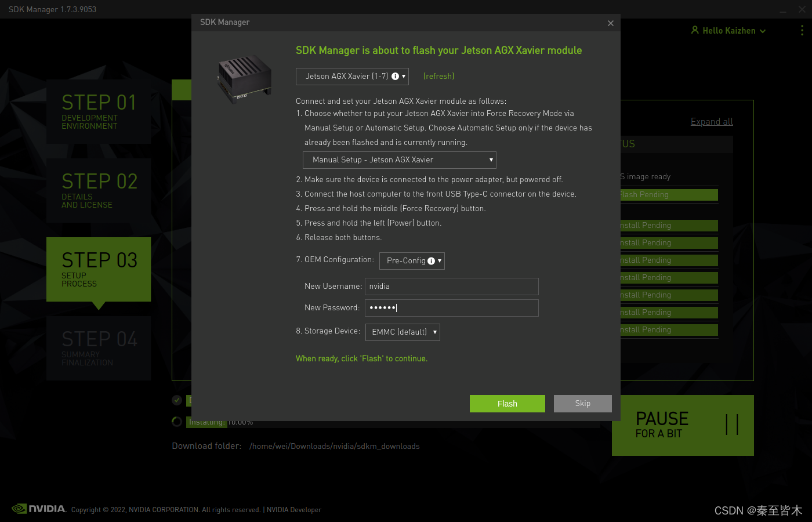The height and width of the screenshot is (522, 812).
Task: Click the Expand all link
Action: [x=712, y=122]
